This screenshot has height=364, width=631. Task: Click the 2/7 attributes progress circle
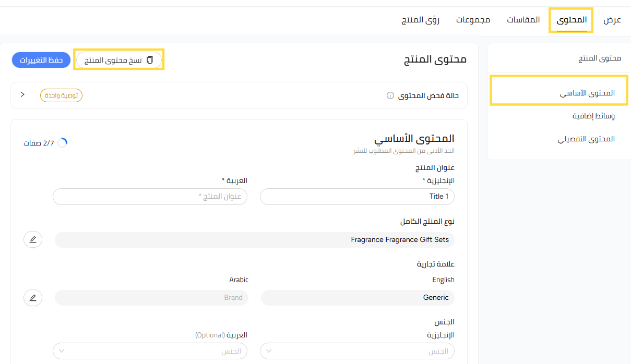click(x=62, y=143)
